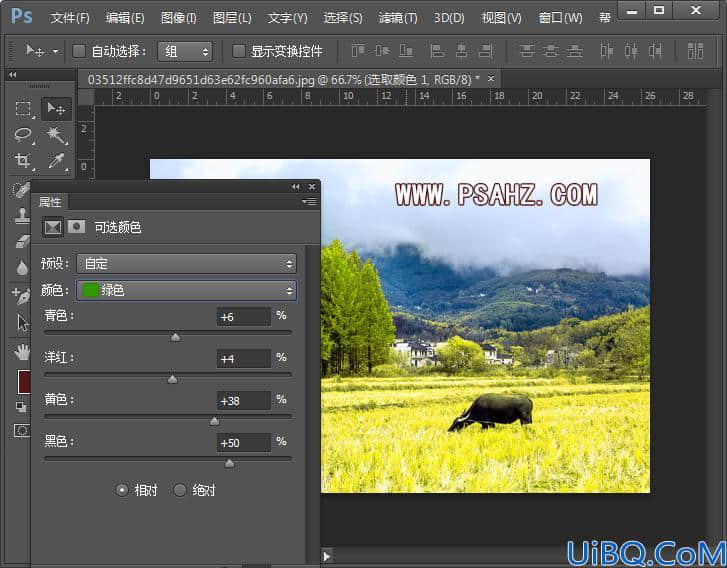Open the 视图(V) menu

501,18
